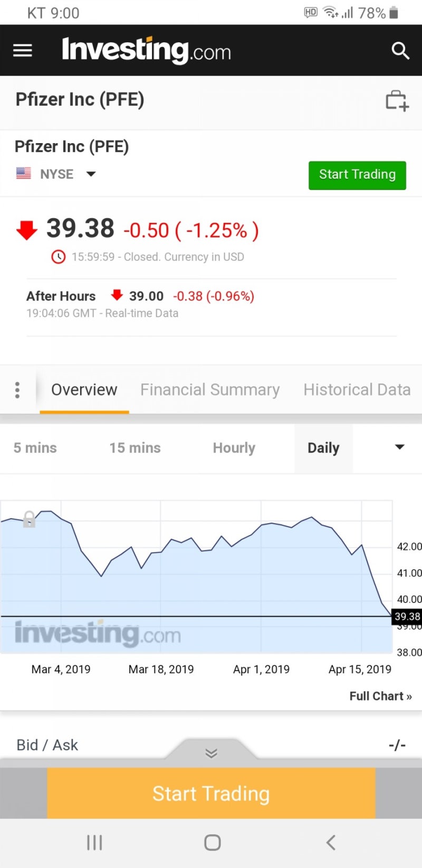Collapse the bottom Start Trading drawer chevron

(x=211, y=753)
